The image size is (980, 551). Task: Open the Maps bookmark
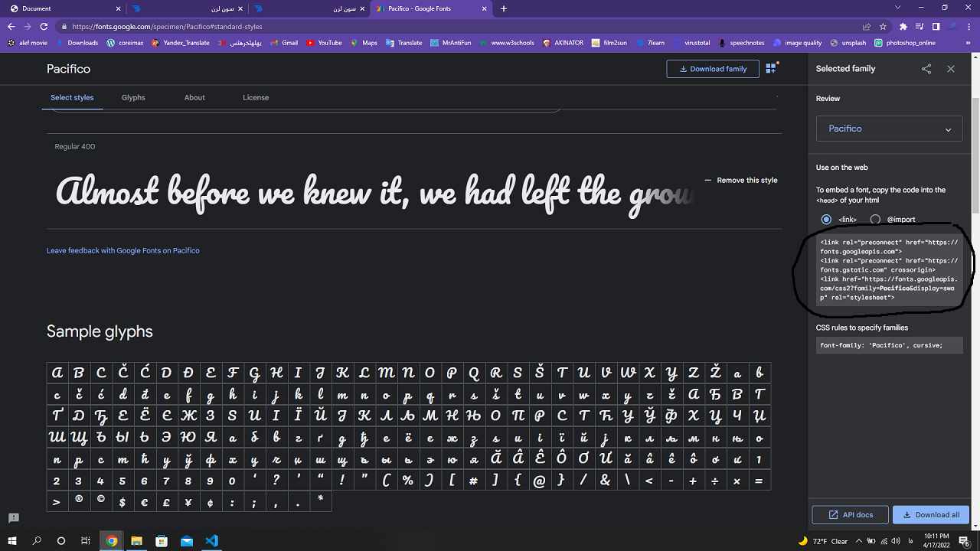[364, 43]
